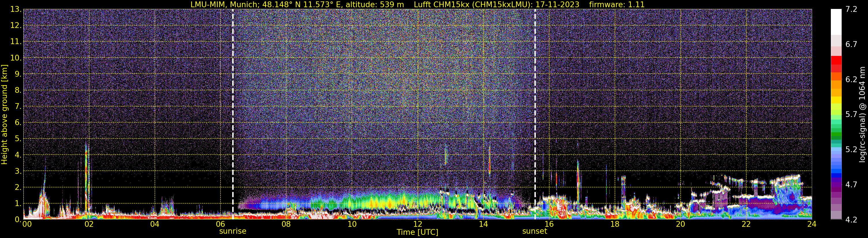
Task: Click x-axis time tick '20'
Action: [680, 224]
